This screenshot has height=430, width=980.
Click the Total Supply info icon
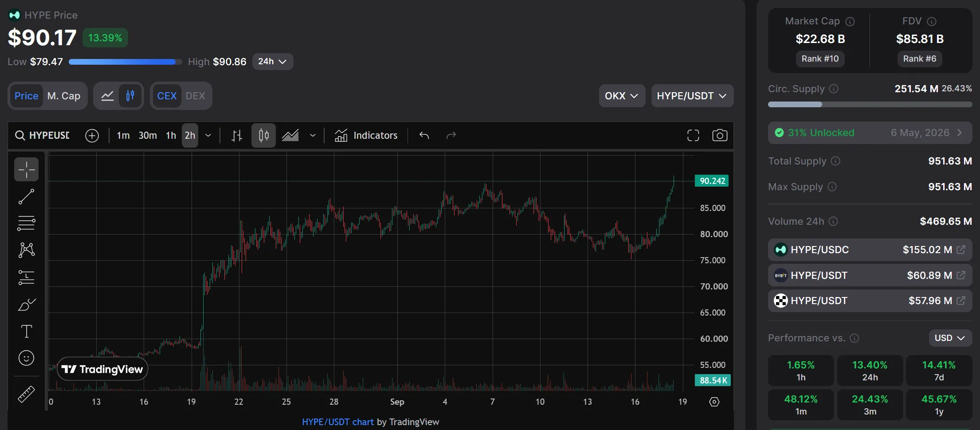(835, 161)
